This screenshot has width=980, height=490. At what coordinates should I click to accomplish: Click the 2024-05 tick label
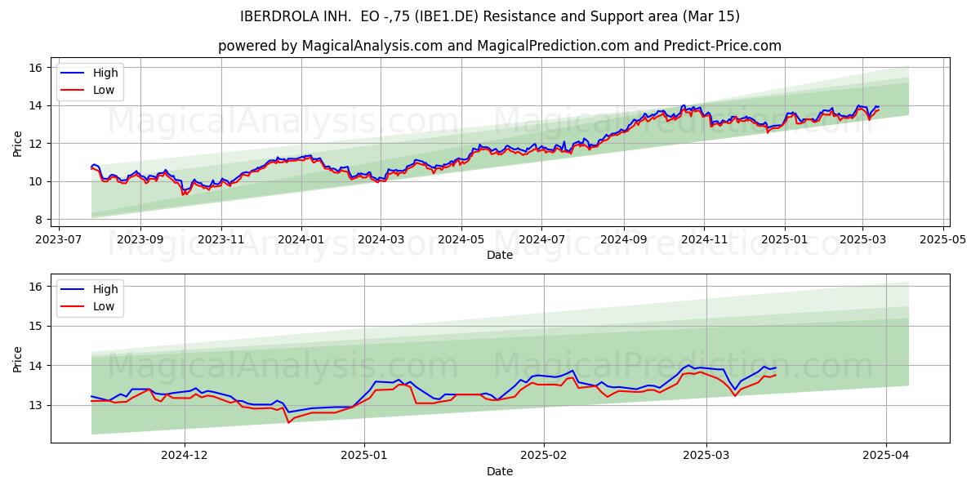pos(461,241)
